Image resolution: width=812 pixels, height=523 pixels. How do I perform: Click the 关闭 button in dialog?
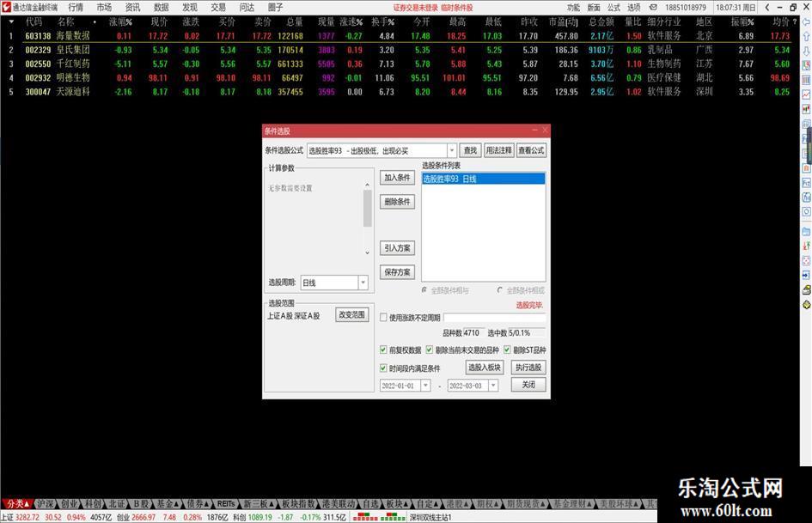528,384
